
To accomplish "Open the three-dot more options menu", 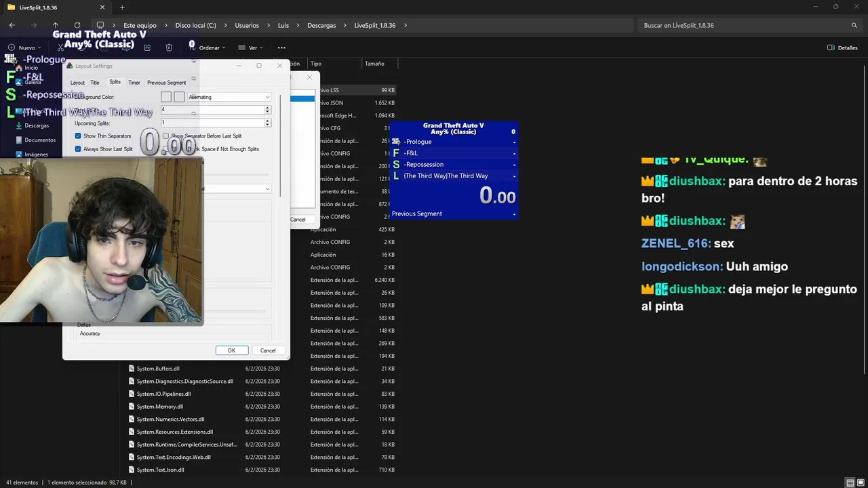I will (x=281, y=47).
